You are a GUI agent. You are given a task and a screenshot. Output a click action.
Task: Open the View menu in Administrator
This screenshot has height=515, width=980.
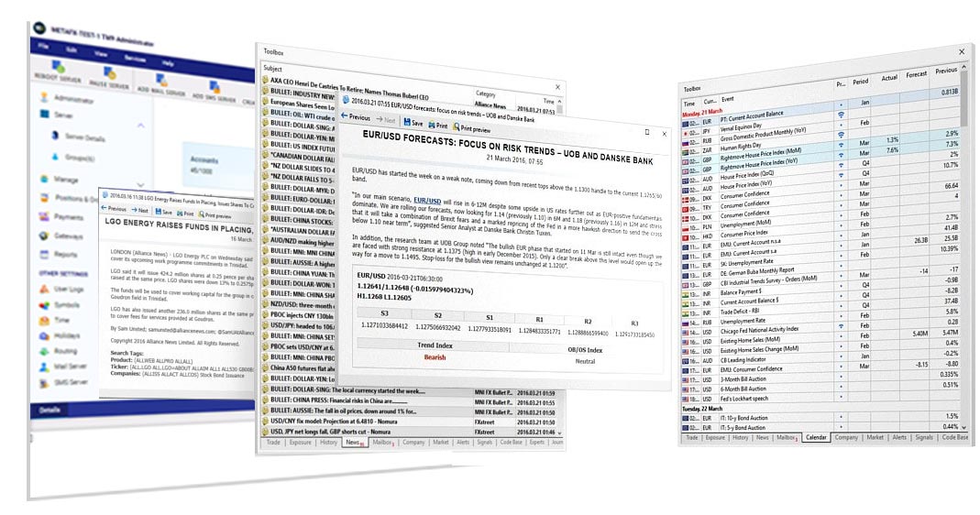[x=101, y=54]
